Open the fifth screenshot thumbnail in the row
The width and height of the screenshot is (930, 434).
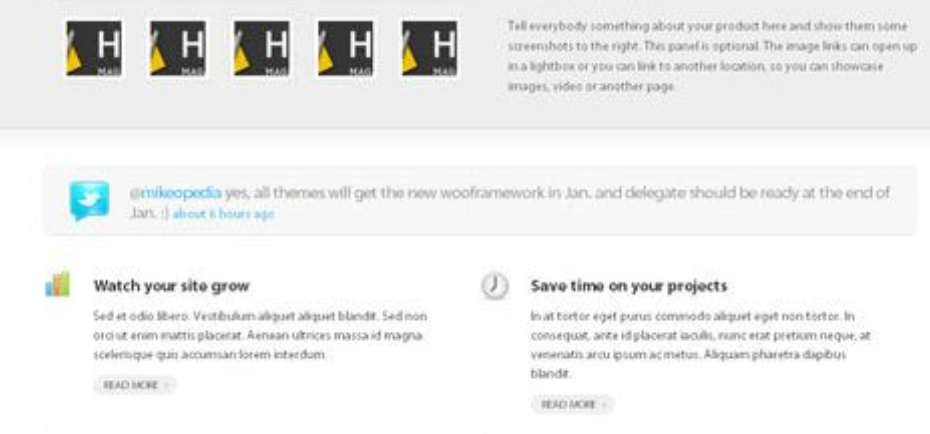(x=429, y=49)
